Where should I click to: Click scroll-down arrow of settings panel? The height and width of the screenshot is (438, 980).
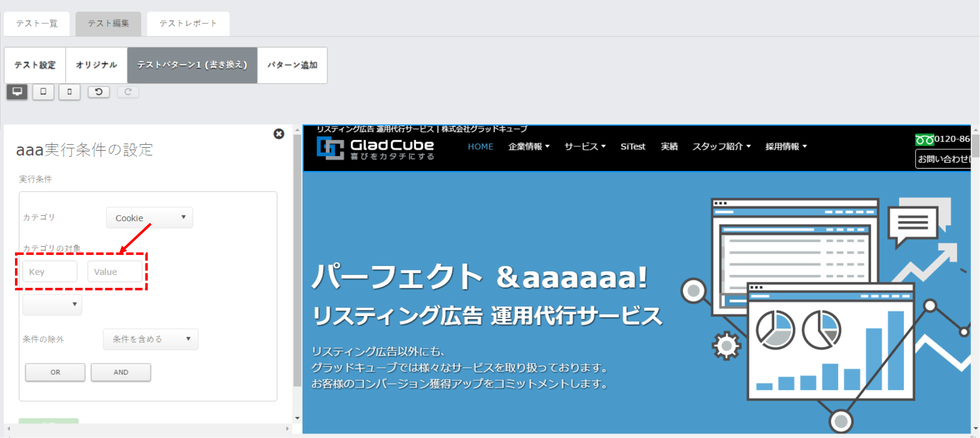[x=298, y=418]
